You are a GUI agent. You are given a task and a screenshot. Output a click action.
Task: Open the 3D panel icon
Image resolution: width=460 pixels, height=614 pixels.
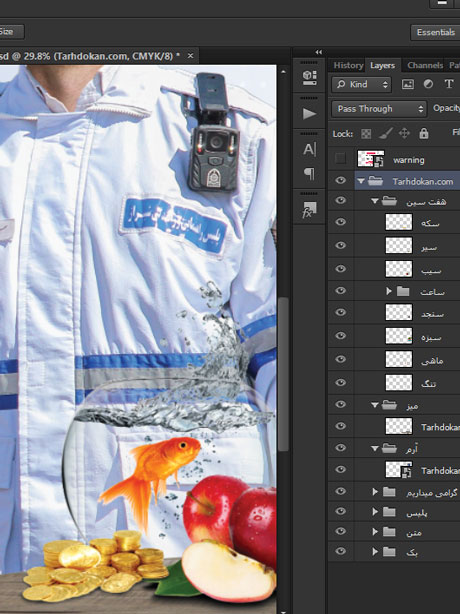[x=309, y=77]
